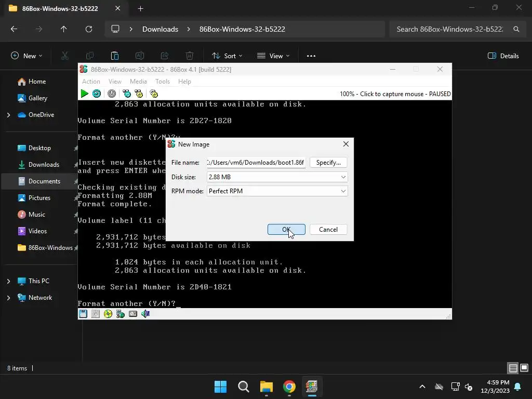Click the New button in File Explorer
This screenshot has width=532, height=399.
[x=26, y=56]
